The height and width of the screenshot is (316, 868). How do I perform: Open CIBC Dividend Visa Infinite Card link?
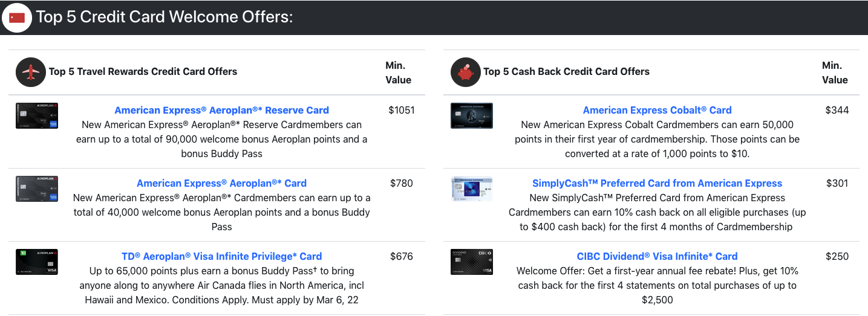[x=657, y=256]
